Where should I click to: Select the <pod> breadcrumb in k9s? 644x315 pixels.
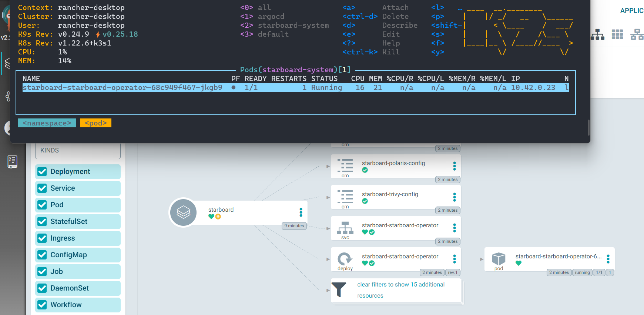coord(96,123)
